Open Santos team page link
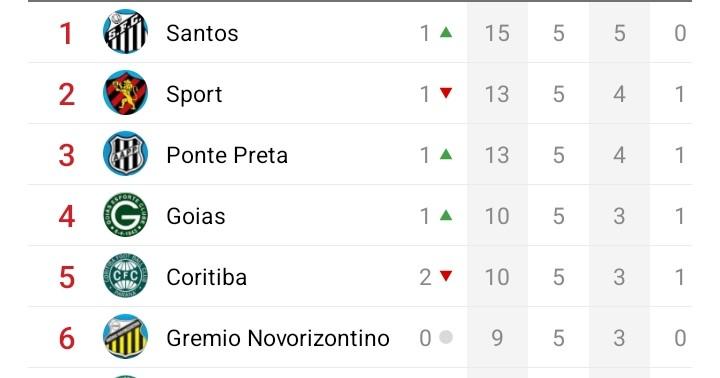 coord(202,33)
